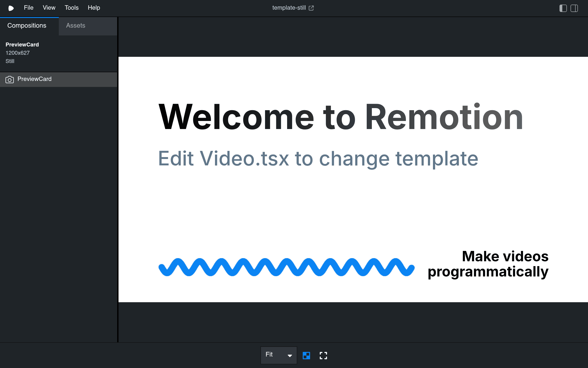Enter fullscreen preview mode
The height and width of the screenshot is (368, 588).
(323, 355)
